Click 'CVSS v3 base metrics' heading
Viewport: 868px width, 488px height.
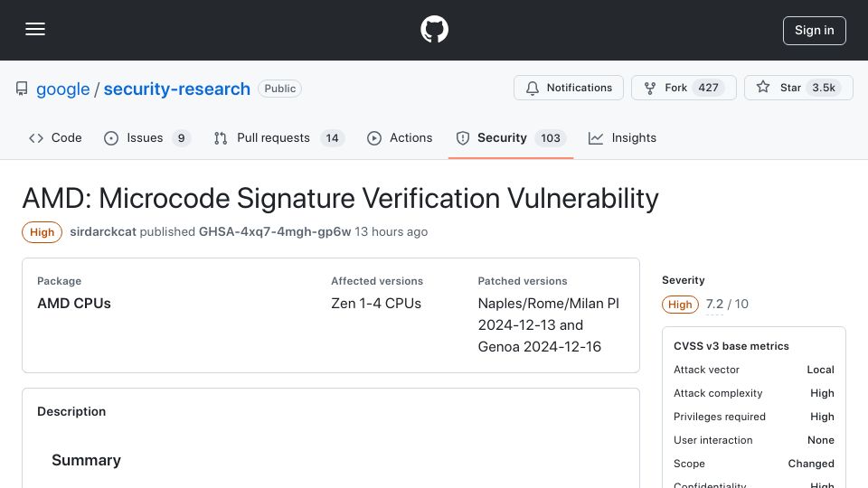[731, 346]
